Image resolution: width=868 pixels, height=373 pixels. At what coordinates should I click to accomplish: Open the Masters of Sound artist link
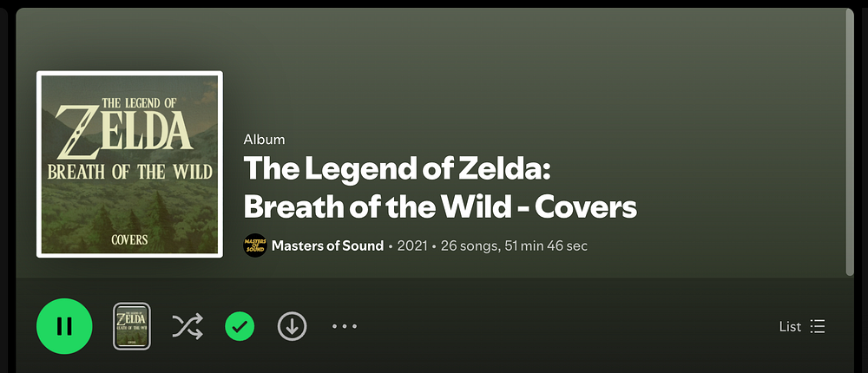click(x=327, y=245)
